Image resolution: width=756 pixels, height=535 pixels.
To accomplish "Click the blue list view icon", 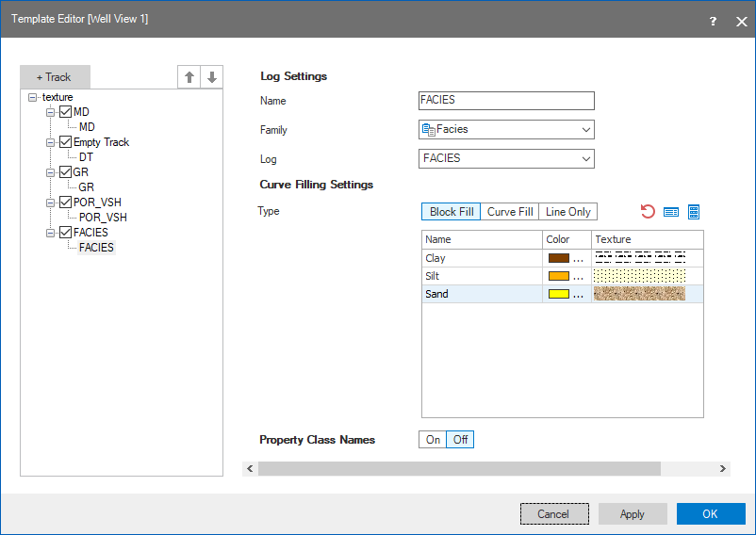I will point(671,212).
